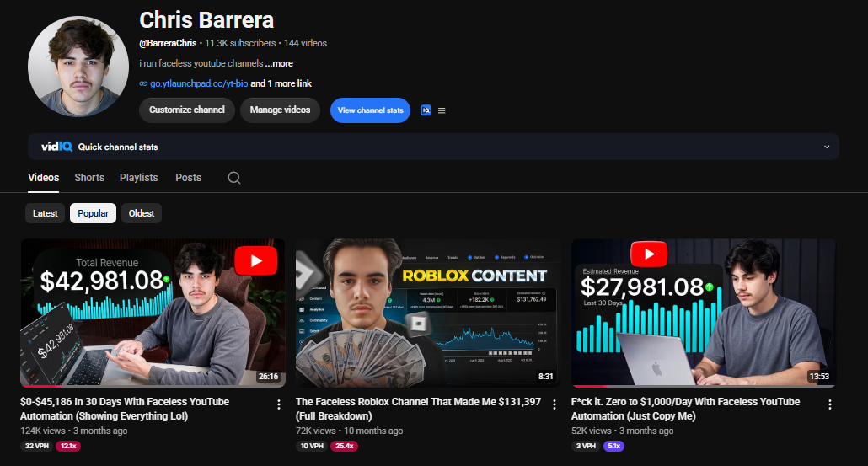Open options menu for $0-$45,186 video

pos(279,404)
